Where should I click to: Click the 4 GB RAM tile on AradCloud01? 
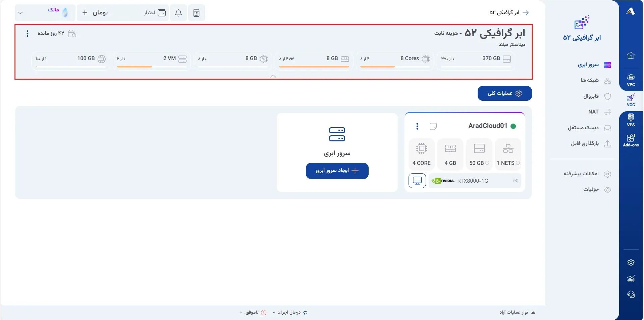tap(450, 154)
